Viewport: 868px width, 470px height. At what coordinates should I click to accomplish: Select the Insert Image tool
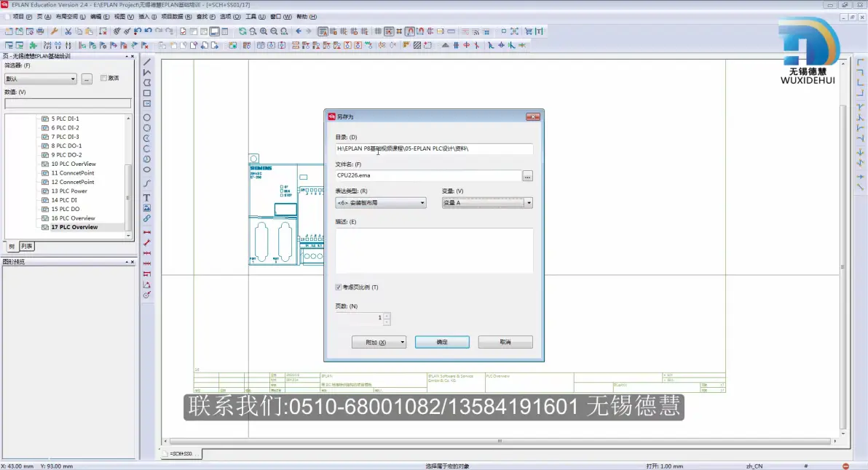click(x=146, y=208)
